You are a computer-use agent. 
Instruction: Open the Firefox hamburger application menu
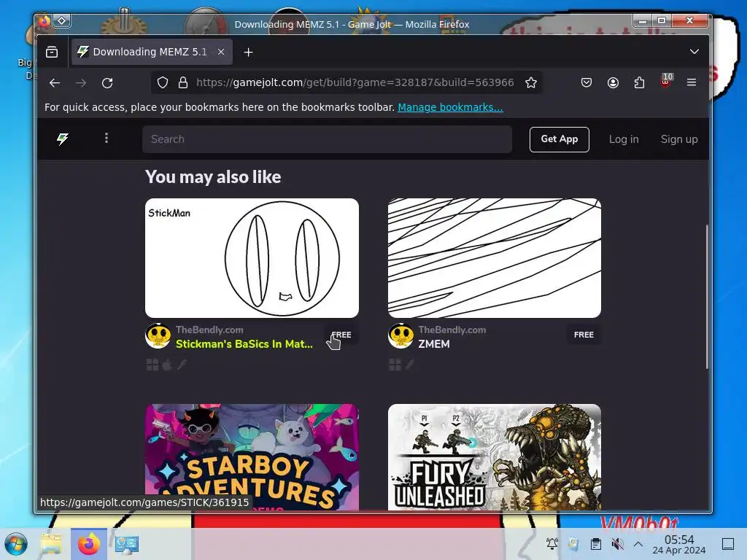[x=692, y=82]
